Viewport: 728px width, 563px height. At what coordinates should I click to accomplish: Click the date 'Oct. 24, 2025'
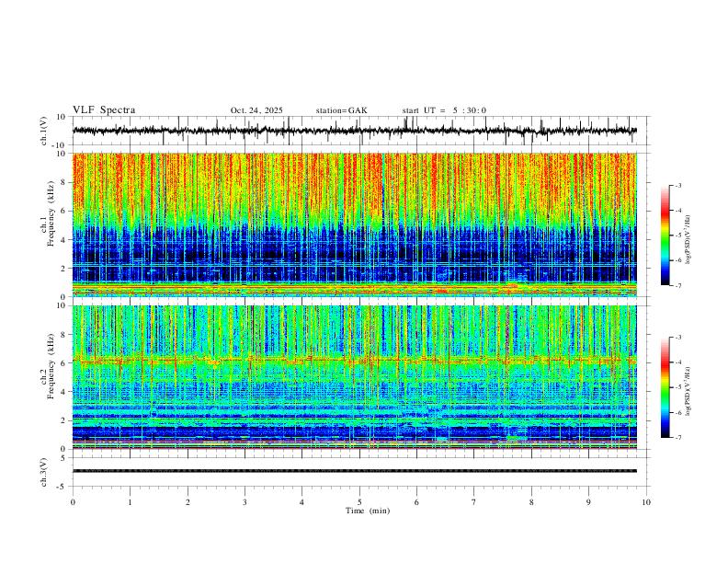pos(256,110)
